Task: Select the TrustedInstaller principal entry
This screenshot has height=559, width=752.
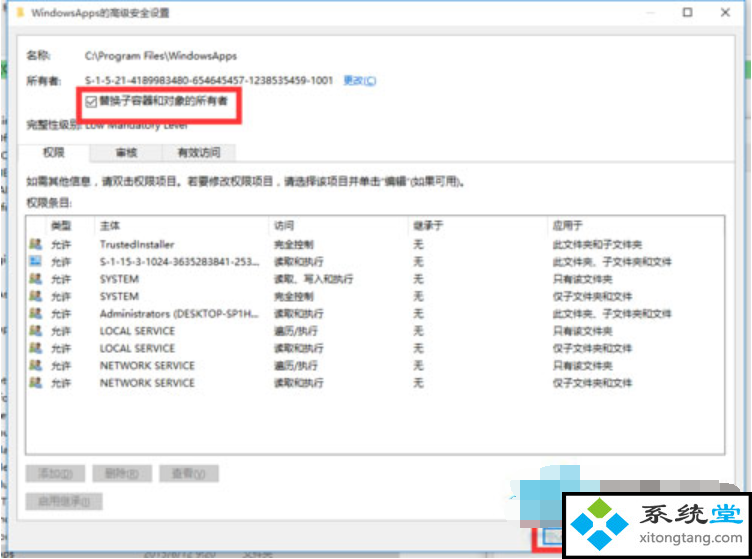Action: pyautogui.click(x=137, y=245)
